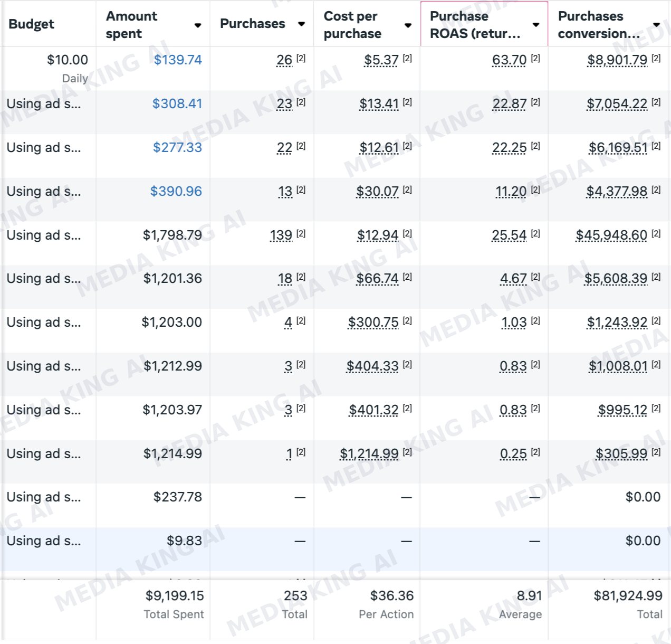Image resolution: width=671 pixels, height=644 pixels.
Task: Open the Purchase ROAS column dropdown arrow
Action: [x=536, y=25]
